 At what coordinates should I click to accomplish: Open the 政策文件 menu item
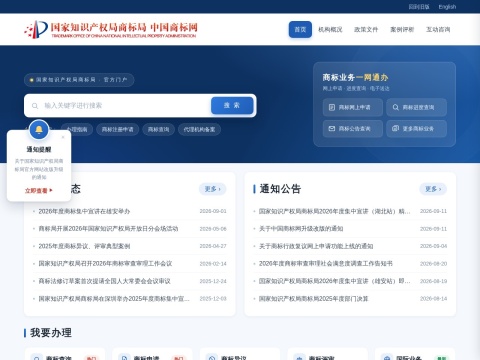click(366, 29)
